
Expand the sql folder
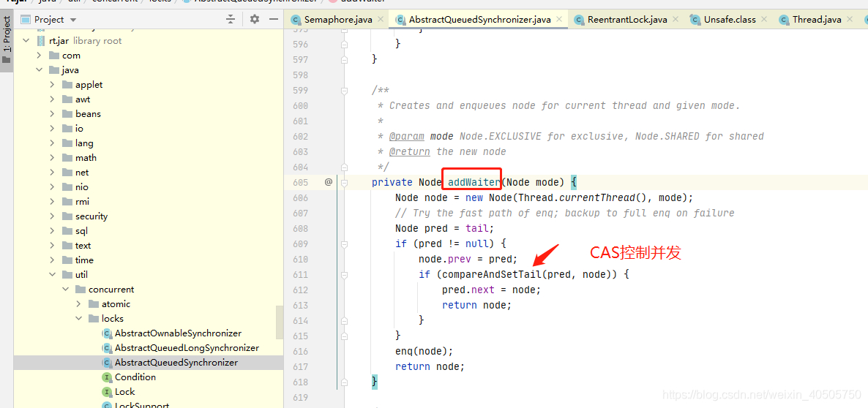coord(52,231)
